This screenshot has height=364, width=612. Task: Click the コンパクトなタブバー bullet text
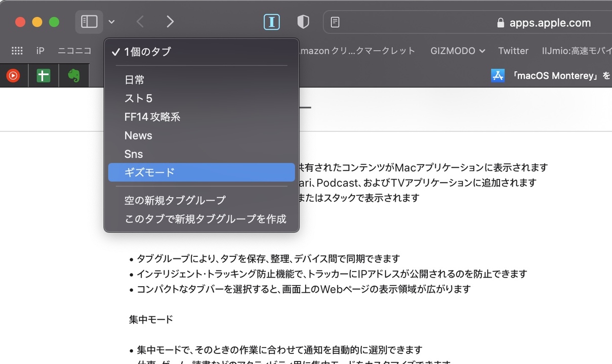click(304, 289)
